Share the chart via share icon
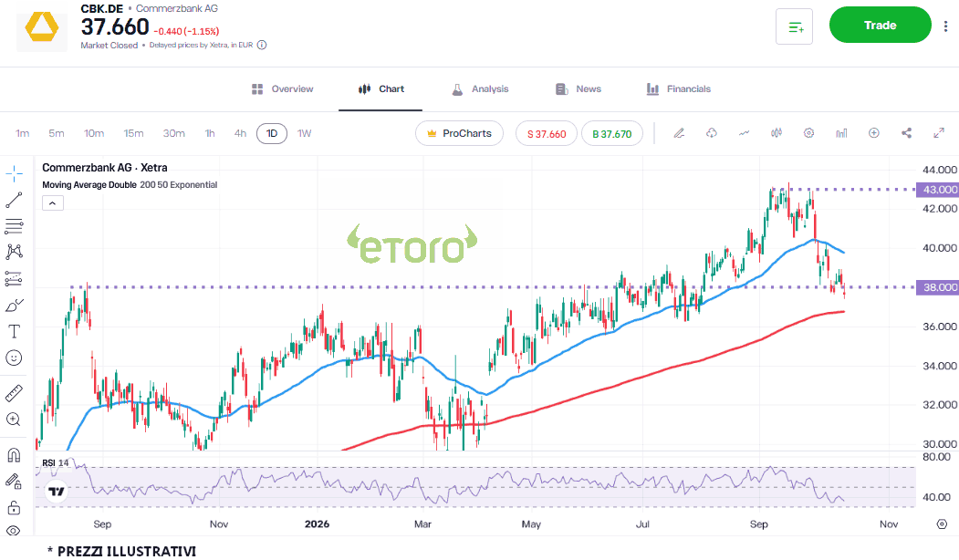The width and height of the screenshot is (959, 560). pos(906,133)
